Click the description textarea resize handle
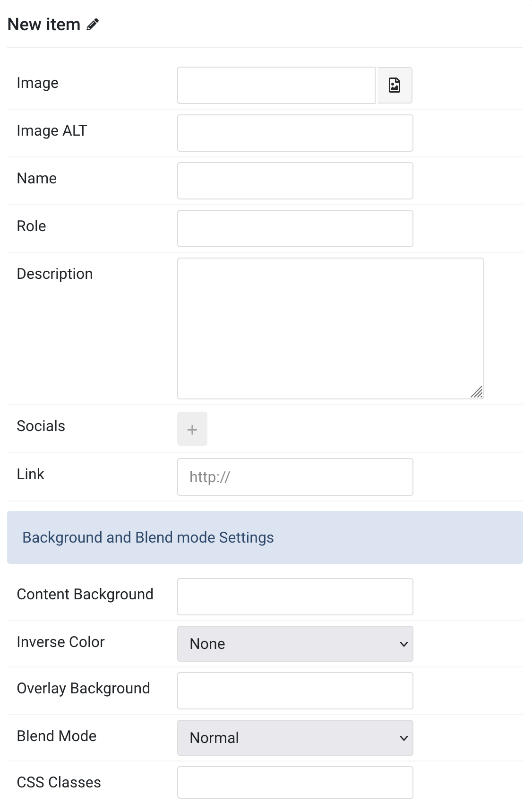Viewport: 532px width, 812px height. pyautogui.click(x=477, y=392)
